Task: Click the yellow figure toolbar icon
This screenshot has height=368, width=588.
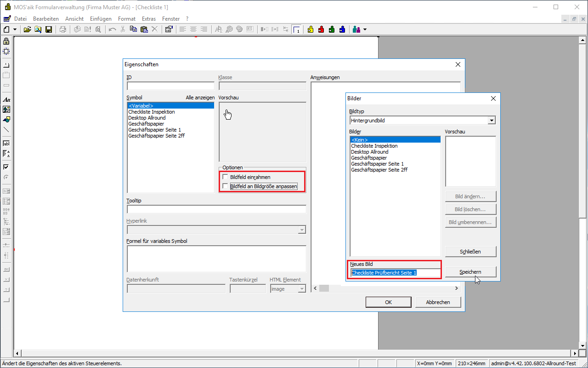Action: [311, 29]
